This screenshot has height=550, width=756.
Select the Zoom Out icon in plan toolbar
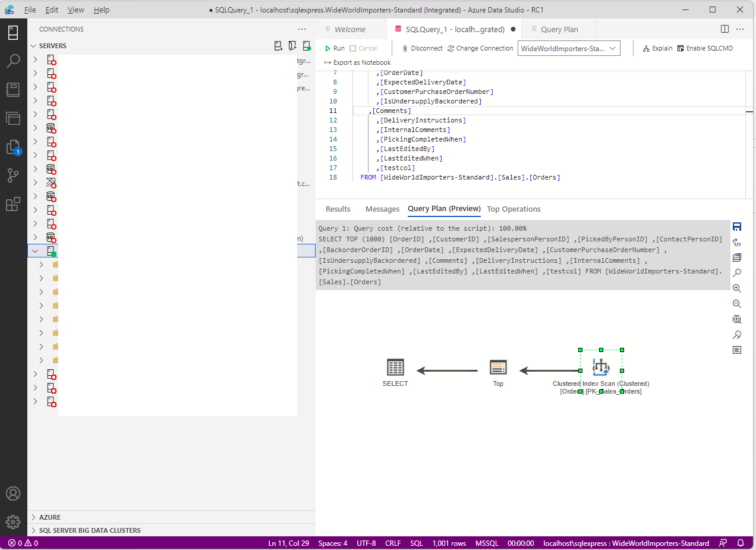[737, 304]
